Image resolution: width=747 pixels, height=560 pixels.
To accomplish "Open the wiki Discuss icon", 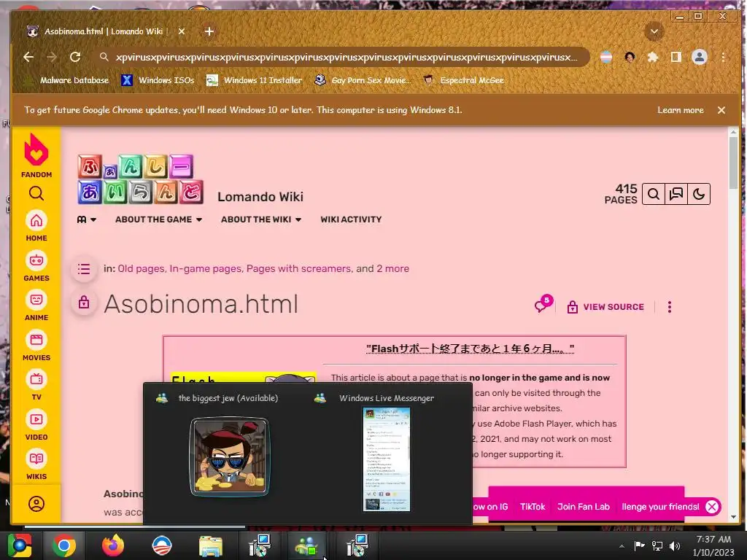I will point(676,194).
